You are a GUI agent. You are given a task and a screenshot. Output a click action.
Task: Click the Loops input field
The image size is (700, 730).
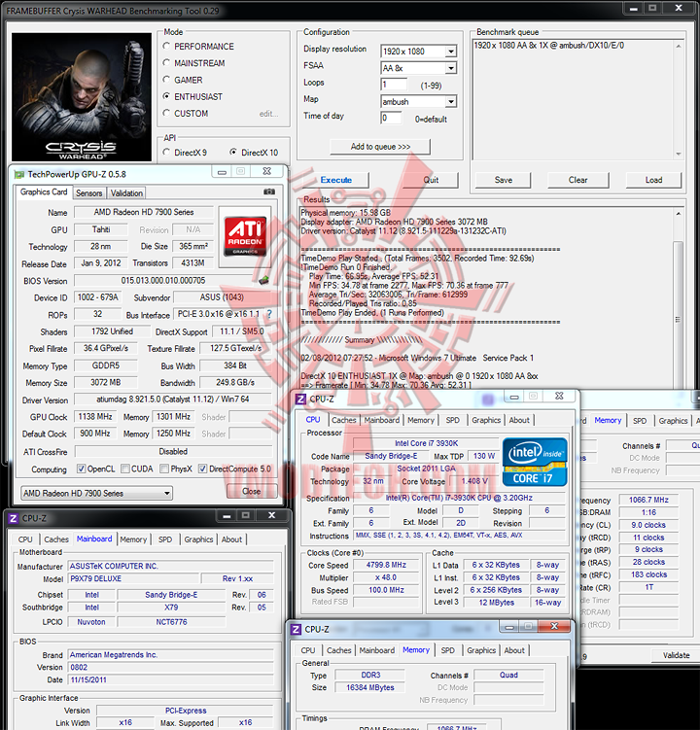pos(394,85)
